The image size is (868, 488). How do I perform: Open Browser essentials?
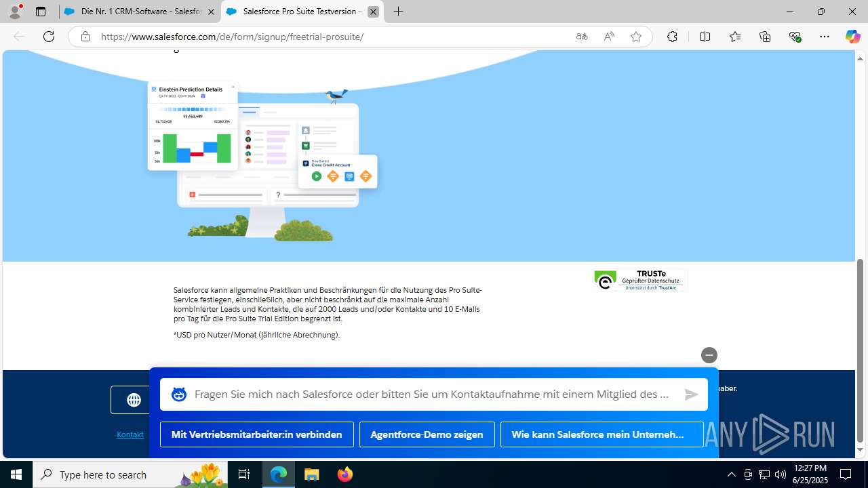[x=795, y=37]
